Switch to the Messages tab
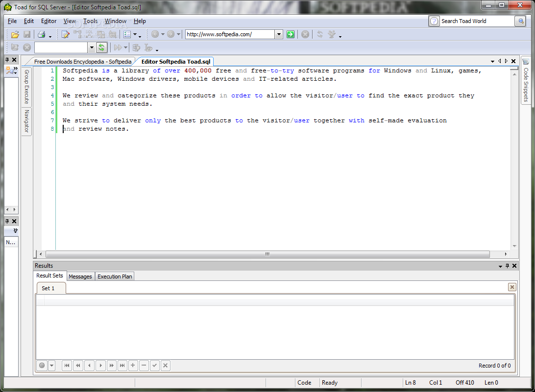The height and width of the screenshot is (392, 535). coord(80,277)
